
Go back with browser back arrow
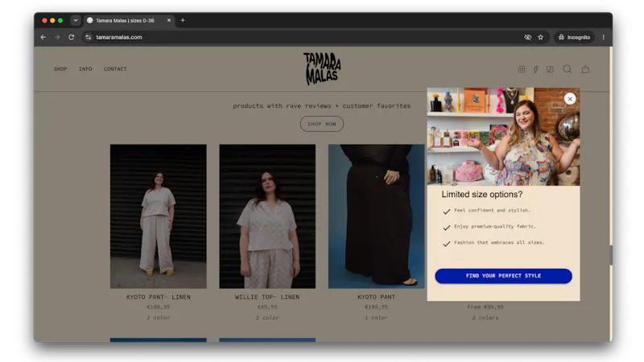pyautogui.click(x=43, y=37)
